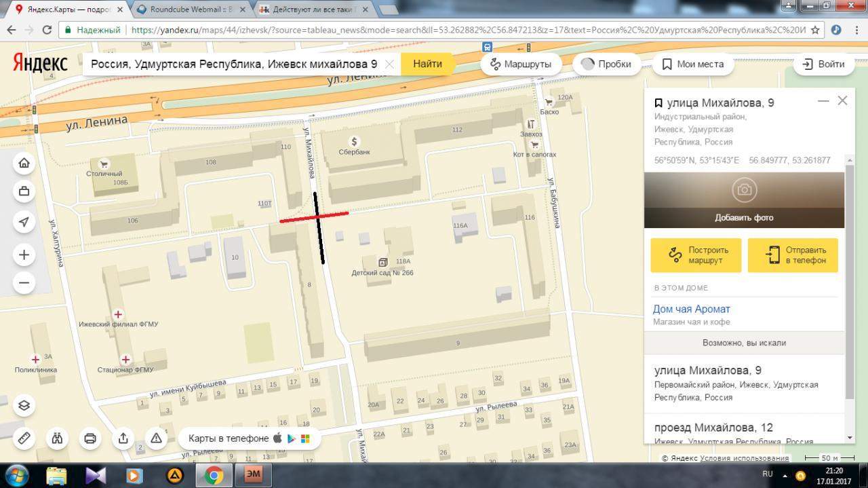
Task: Open Мои места saved places
Action: tap(692, 64)
